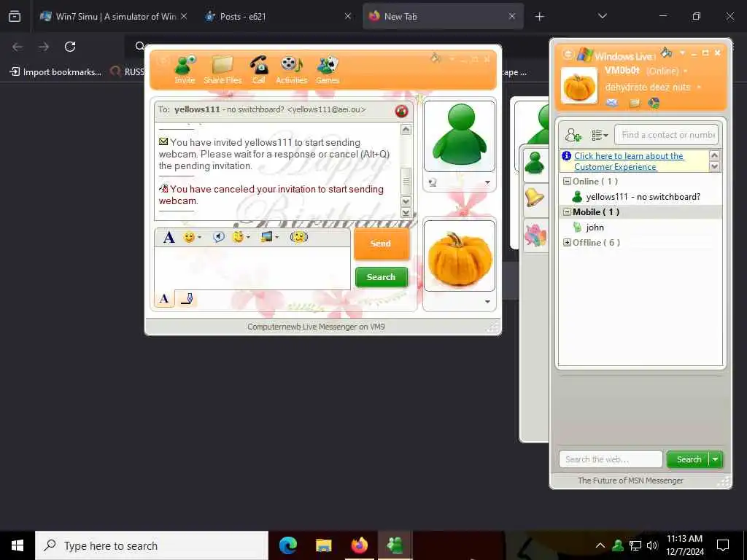Image resolution: width=747 pixels, height=560 pixels.
Task: Click the paintbrush icon in the Messenger title bar
Action: tap(667, 52)
